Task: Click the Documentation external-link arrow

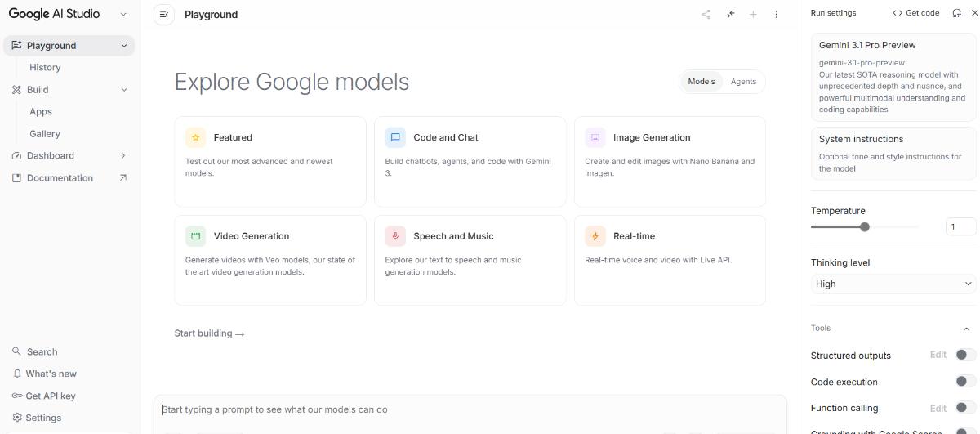Action: coord(123,177)
